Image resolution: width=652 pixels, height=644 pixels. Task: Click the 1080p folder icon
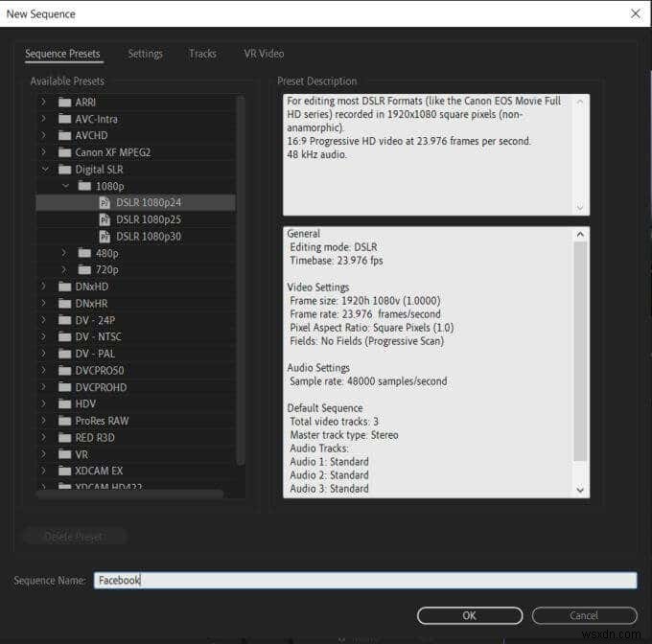click(84, 186)
